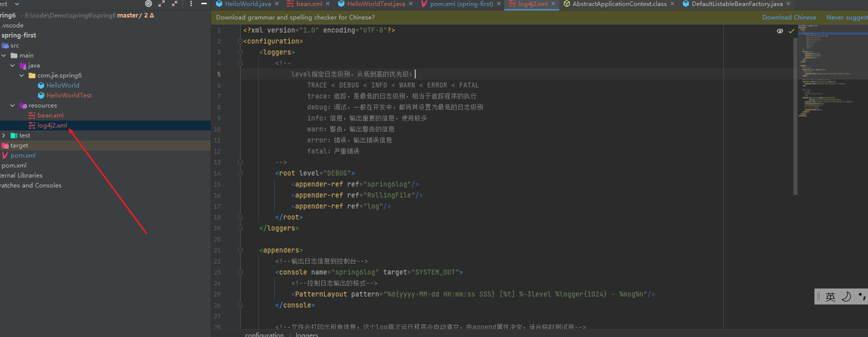Image resolution: width=868 pixels, height=337 pixels.
Task: Hide the project panel with the minimize dash
Action: pyautogui.click(x=204, y=3)
